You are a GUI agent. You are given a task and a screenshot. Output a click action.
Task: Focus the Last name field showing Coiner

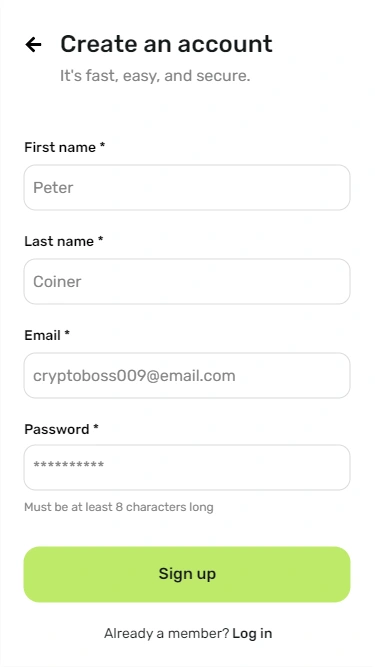click(187, 282)
